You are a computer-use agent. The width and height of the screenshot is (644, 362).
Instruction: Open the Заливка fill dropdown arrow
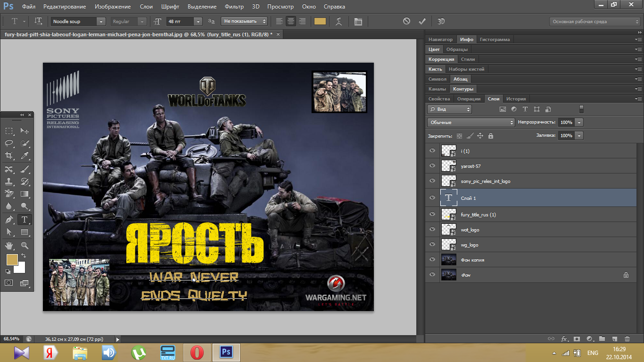click(x=579, y=135)
